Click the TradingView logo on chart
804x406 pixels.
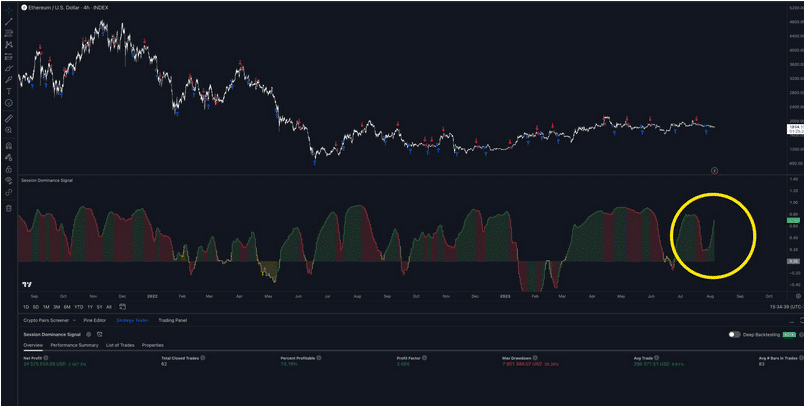point(27,285)
